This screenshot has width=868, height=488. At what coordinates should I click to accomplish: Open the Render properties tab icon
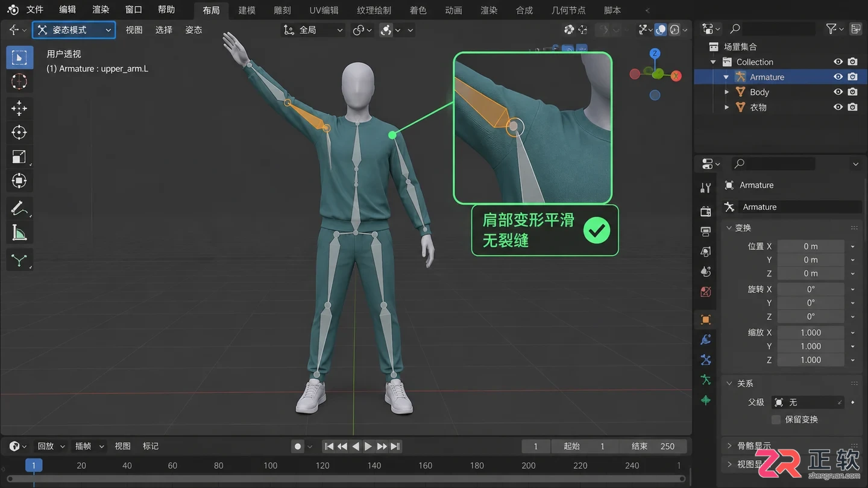(x=706, y=211)
